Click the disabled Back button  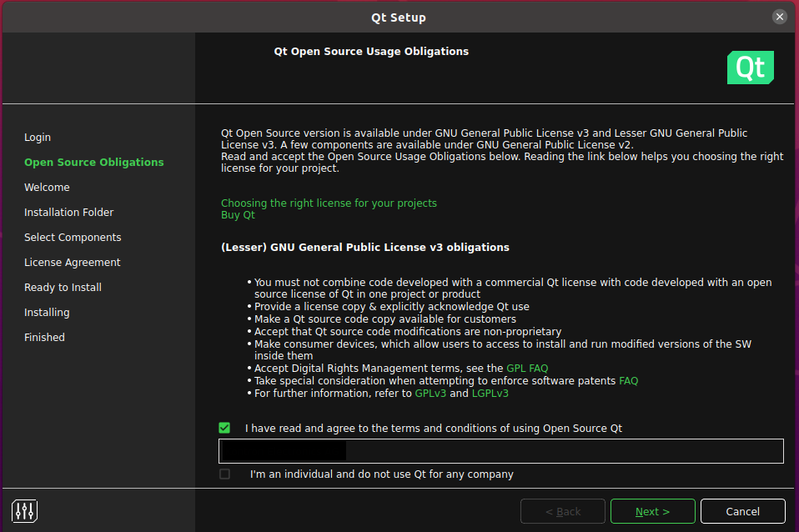pos(563,511)
